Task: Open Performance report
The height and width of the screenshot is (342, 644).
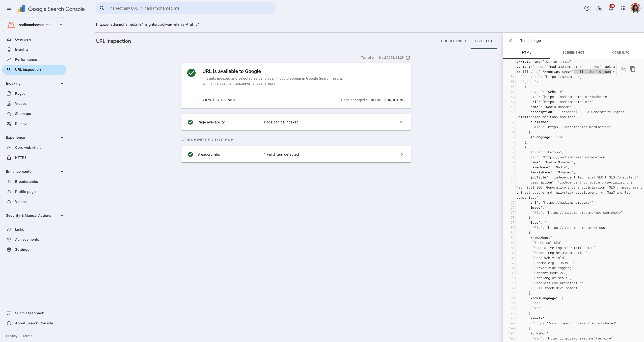Action: (34, 60)
